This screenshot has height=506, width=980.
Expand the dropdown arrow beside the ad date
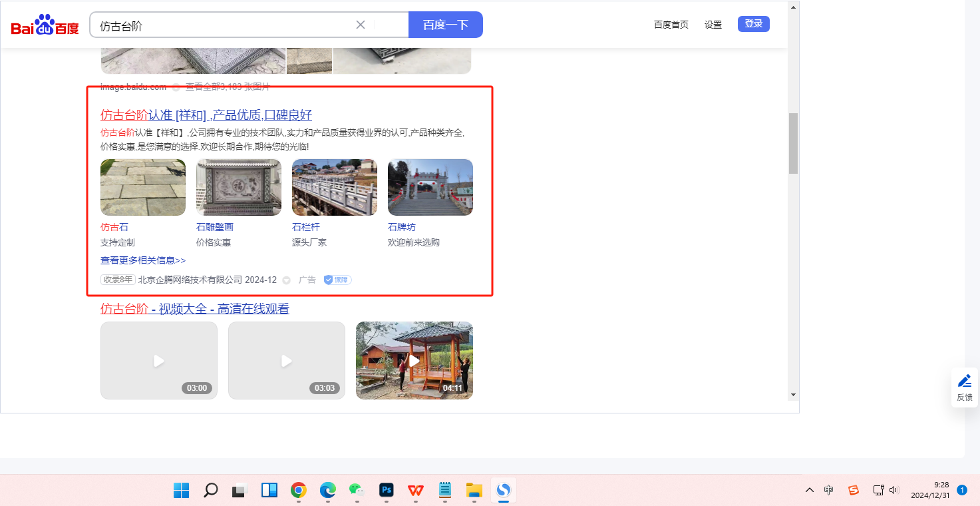coord(287,280)
